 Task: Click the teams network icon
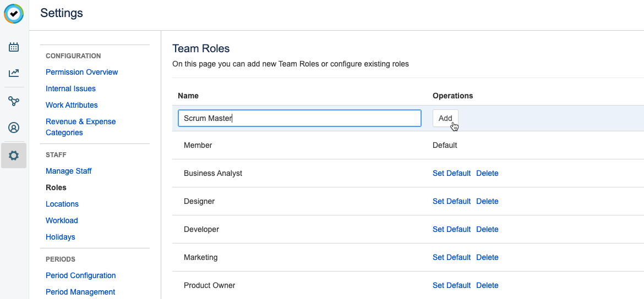point(14,101)
